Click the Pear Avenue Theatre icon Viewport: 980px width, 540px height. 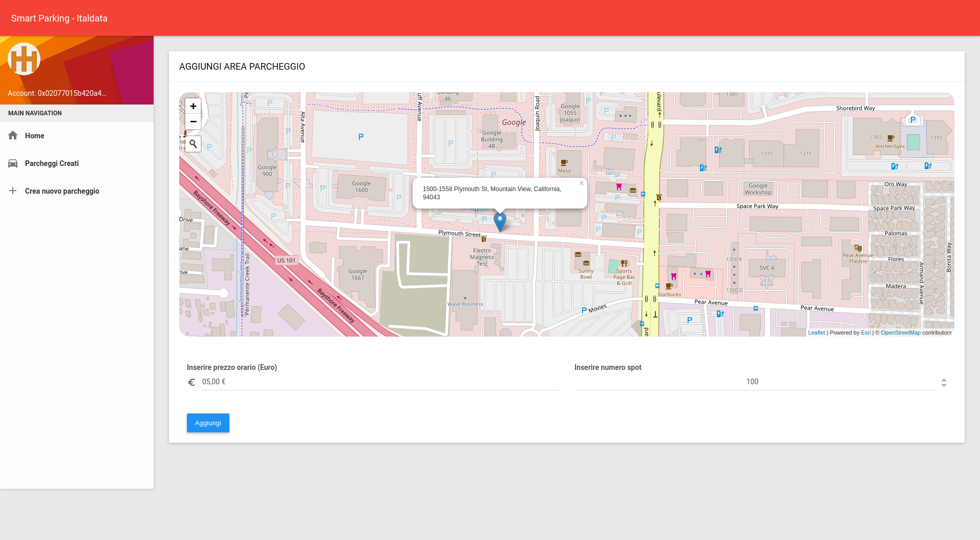tap(858, 248)
